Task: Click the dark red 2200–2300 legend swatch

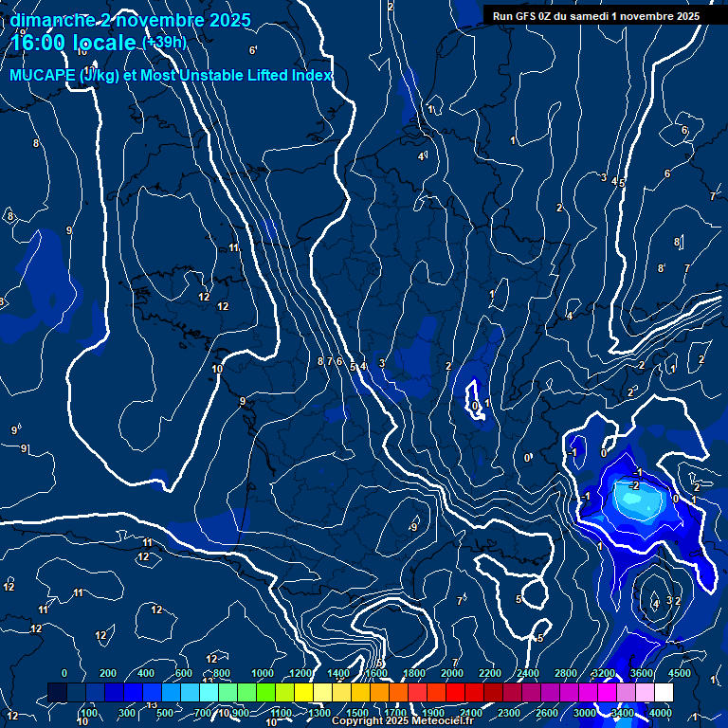Action: (493, 692)
